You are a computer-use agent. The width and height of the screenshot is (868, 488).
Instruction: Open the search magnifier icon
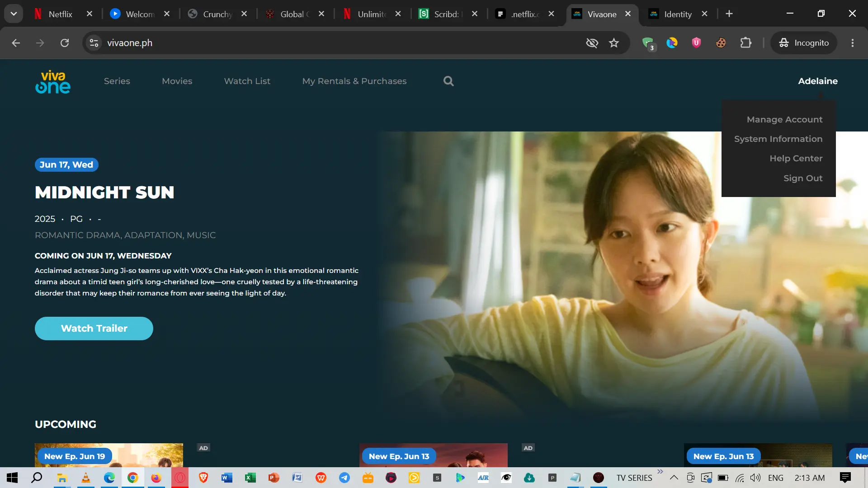click(x=448, y=81)
